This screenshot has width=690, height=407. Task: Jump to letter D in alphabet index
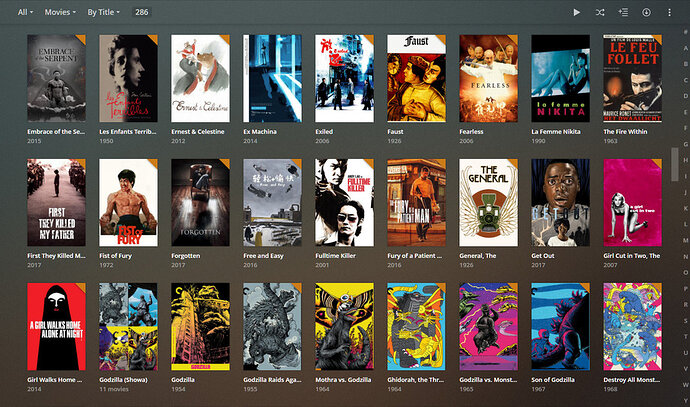[685, 96]
